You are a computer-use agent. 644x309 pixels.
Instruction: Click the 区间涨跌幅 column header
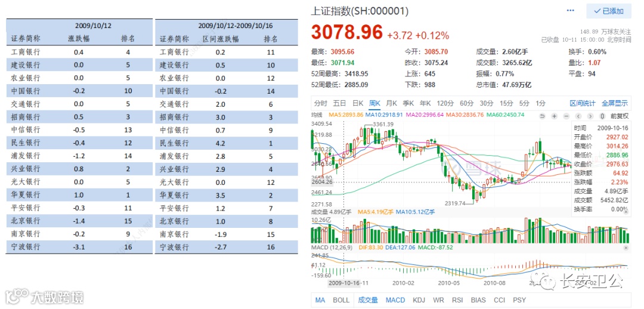(x=221, y=39)
